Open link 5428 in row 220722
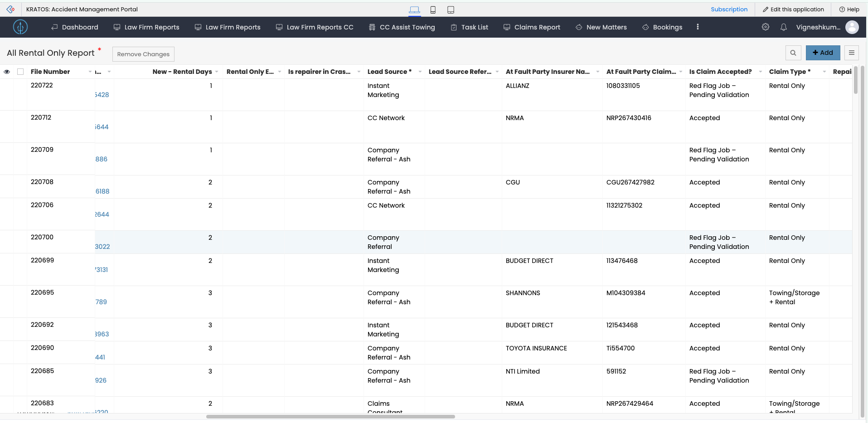 click(x=102, y=95)
